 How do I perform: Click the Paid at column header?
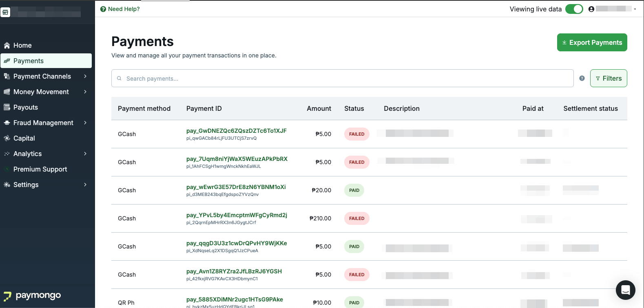[x=533, y=108]
